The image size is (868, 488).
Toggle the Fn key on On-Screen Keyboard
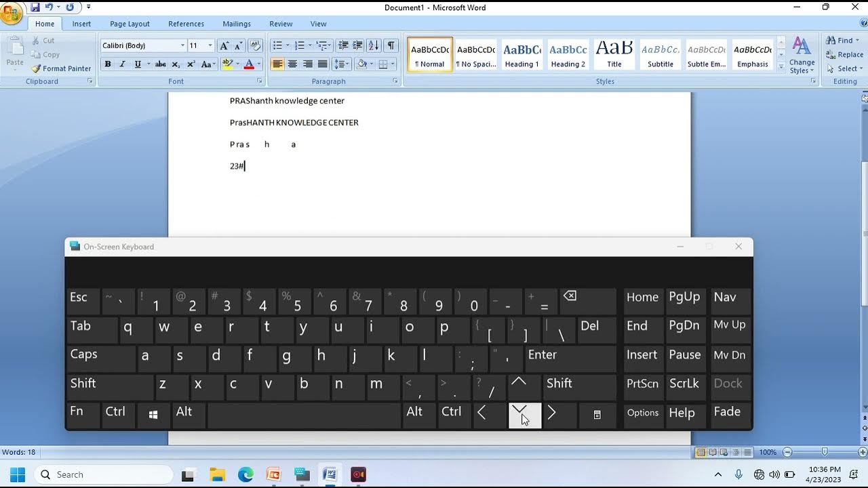(83, 415)
